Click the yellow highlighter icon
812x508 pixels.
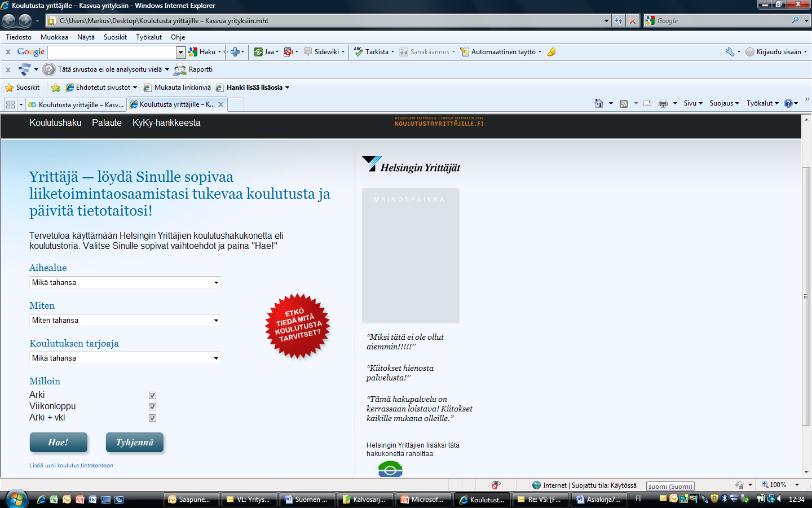[x=551, y=52]
